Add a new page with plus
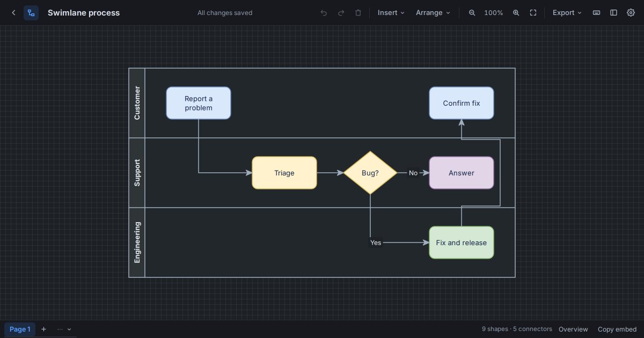 [44, 329]
